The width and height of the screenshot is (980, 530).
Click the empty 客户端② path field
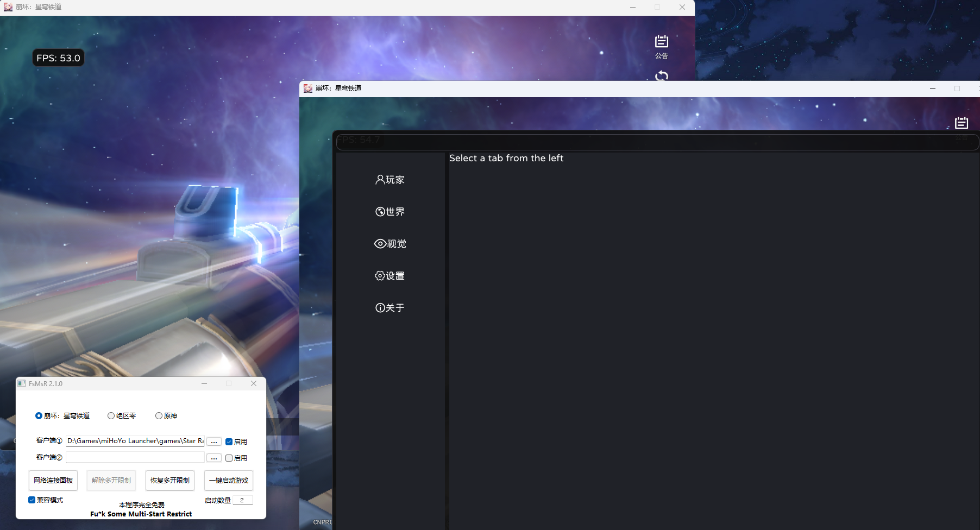click(x=135, y=458)
